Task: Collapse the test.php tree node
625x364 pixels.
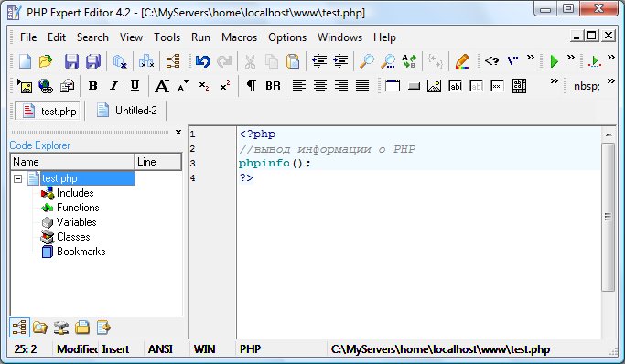Action: 17,178
